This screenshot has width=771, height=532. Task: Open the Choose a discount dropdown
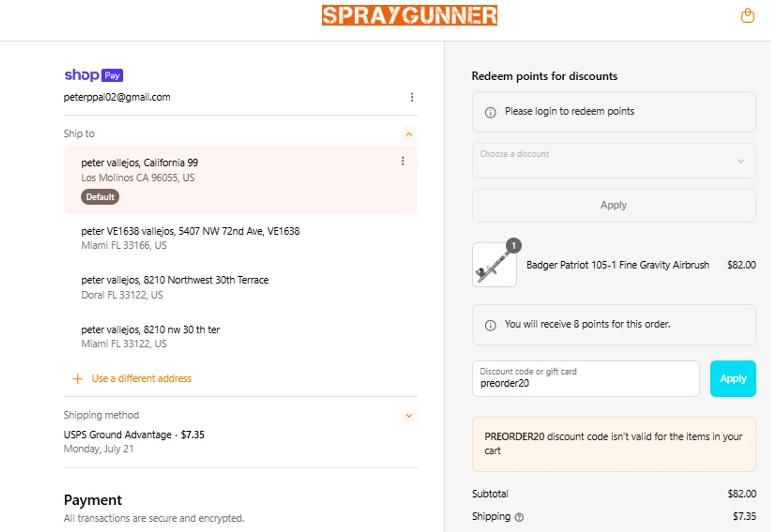click(614, 161)
